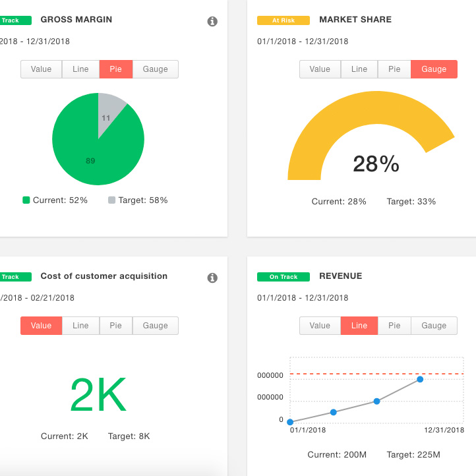Select Pie view on Gross Margin card
The image size is (476, 476).
click(x=116, y=69)
